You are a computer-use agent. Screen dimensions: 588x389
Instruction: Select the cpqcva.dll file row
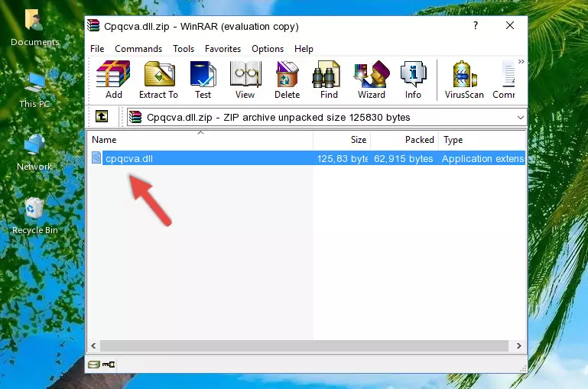307,158
